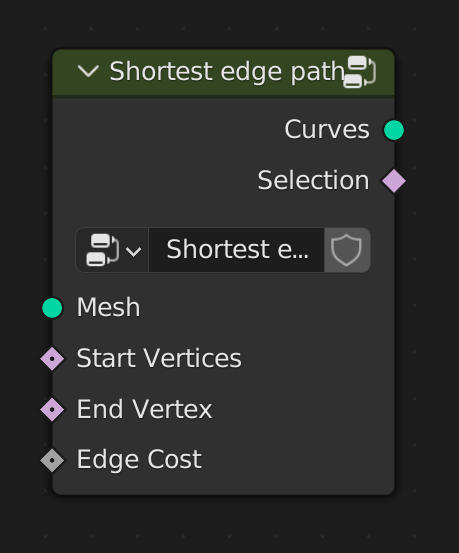This screenshot has height=553, width=459.
Task: Click the Selection output label
Action: coord(314,180)
